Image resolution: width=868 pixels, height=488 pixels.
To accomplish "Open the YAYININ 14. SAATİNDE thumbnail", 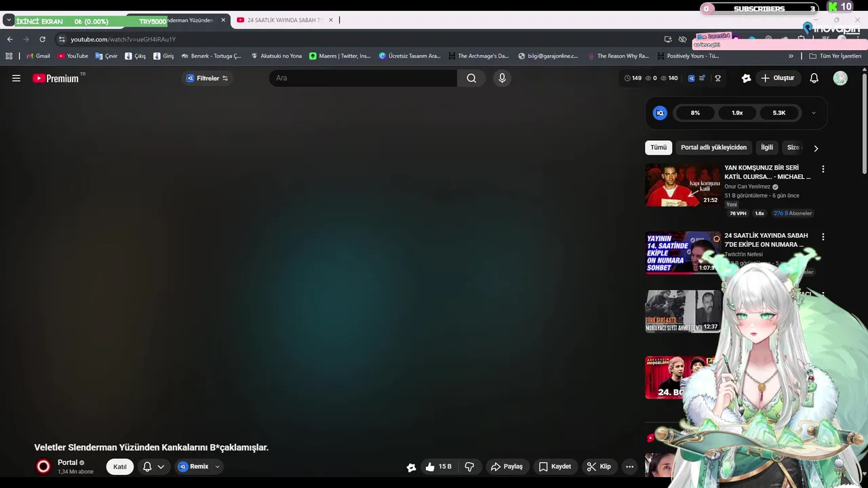I will [x=683, y=253].
